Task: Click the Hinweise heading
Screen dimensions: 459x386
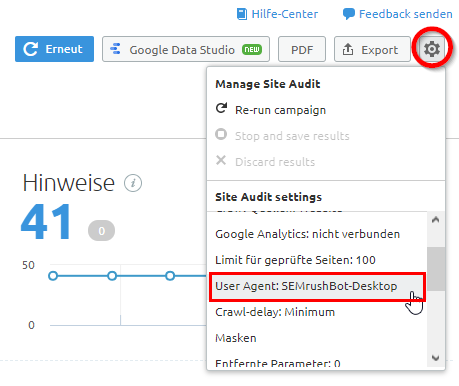Action: 69,183
